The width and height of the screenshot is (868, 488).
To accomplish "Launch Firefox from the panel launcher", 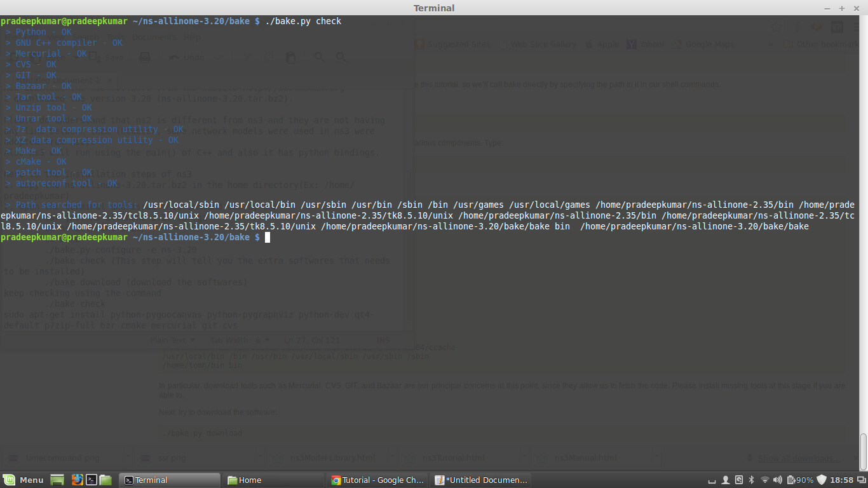I will [x=77, y=480].
